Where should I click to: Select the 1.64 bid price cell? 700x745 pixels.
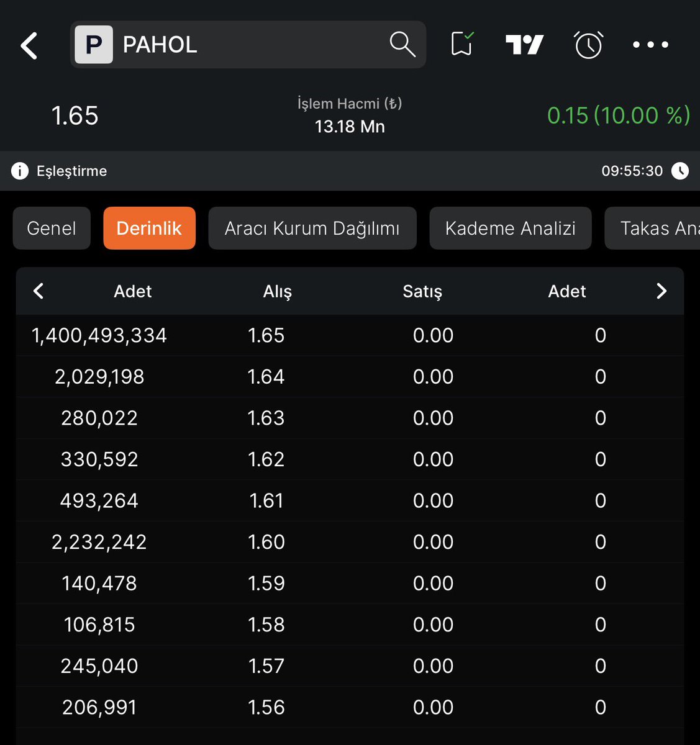coord(266,377)
